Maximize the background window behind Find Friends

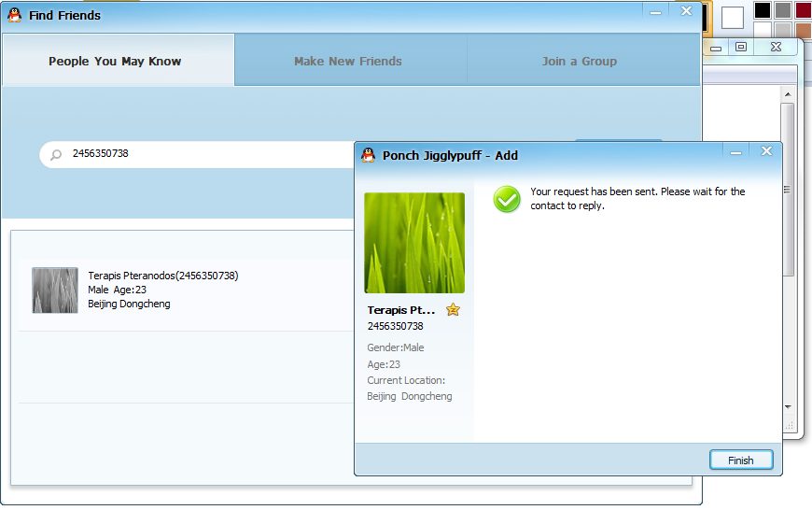(x=741, y=47)
